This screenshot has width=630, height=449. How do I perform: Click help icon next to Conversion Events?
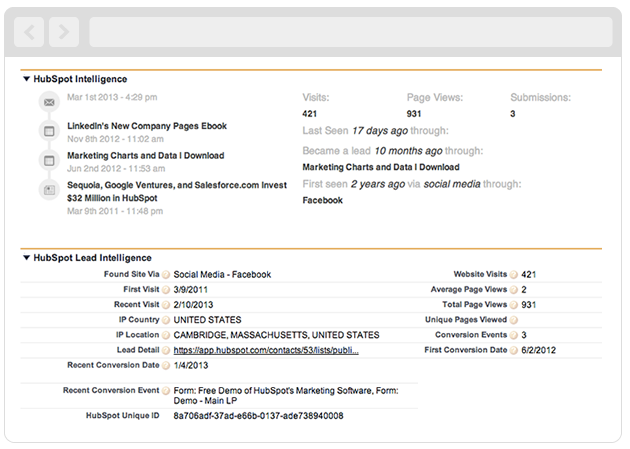point(514,335)
